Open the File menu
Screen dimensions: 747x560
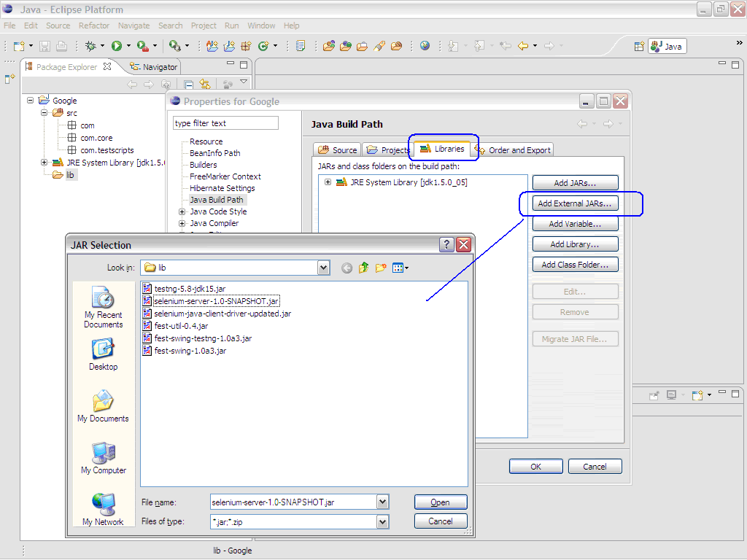coord(9,26)
